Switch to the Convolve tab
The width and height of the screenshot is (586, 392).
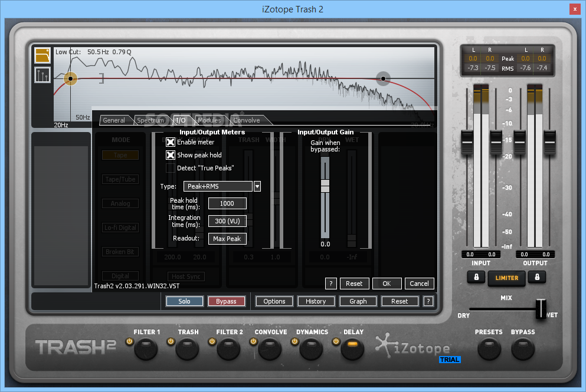pos(247,120)
